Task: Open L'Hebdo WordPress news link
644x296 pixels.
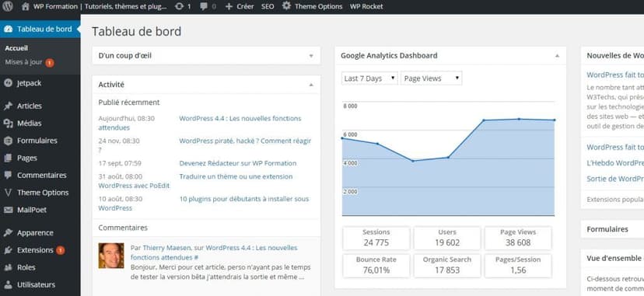Action: click(615, 163)
